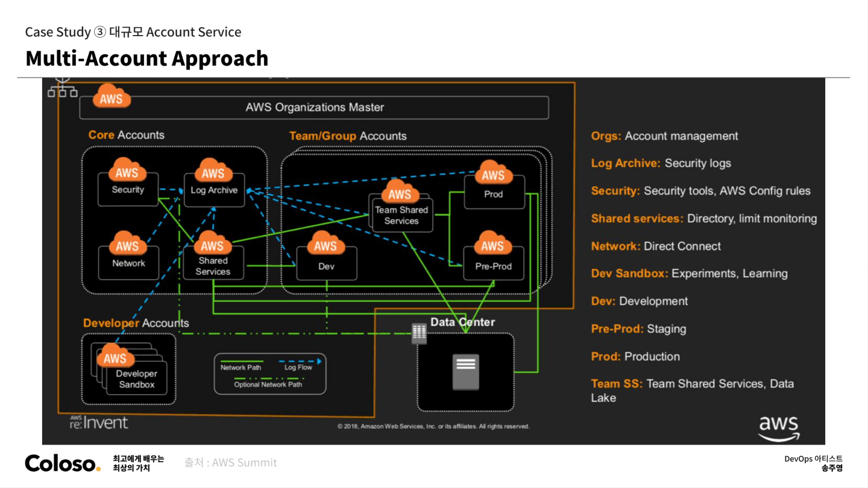Select the Shared Services box in Core Accounts
The height and width of the screenshot is (488, 868).
pyautogui.click(x=213, y=263)
